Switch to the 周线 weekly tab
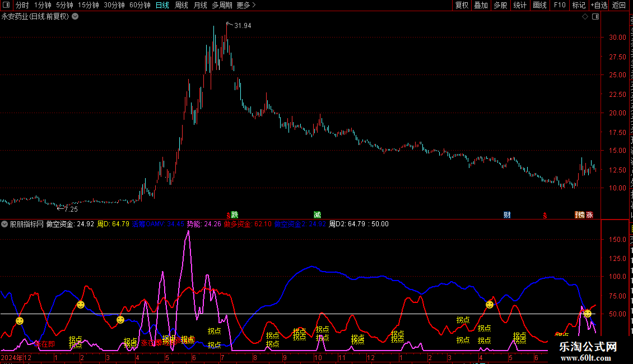 pos(181,5)
